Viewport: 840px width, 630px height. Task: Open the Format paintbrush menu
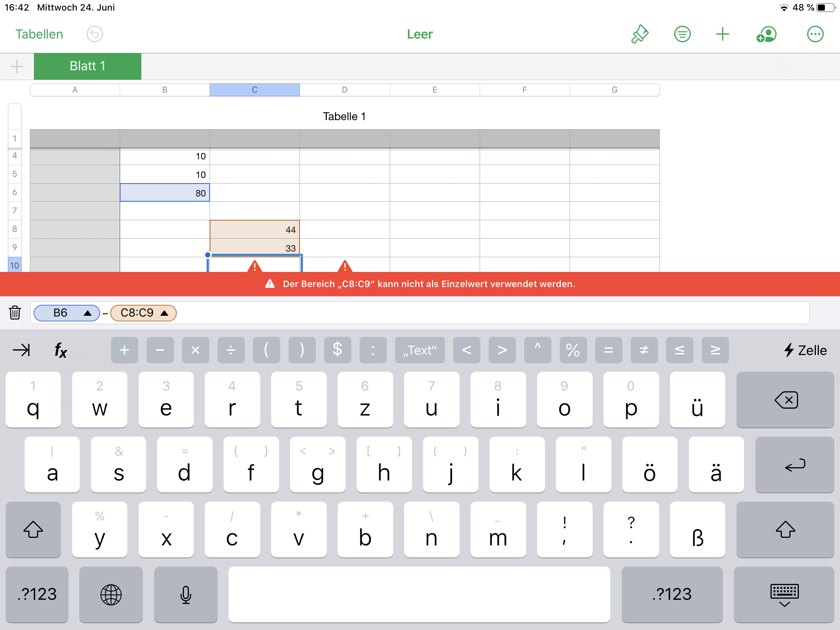[640, 34]
